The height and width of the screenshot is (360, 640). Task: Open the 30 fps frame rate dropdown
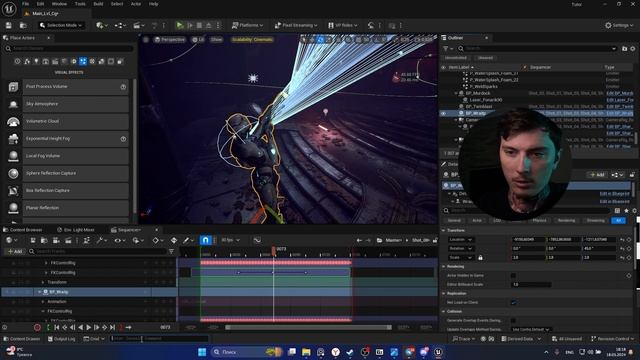231,240
